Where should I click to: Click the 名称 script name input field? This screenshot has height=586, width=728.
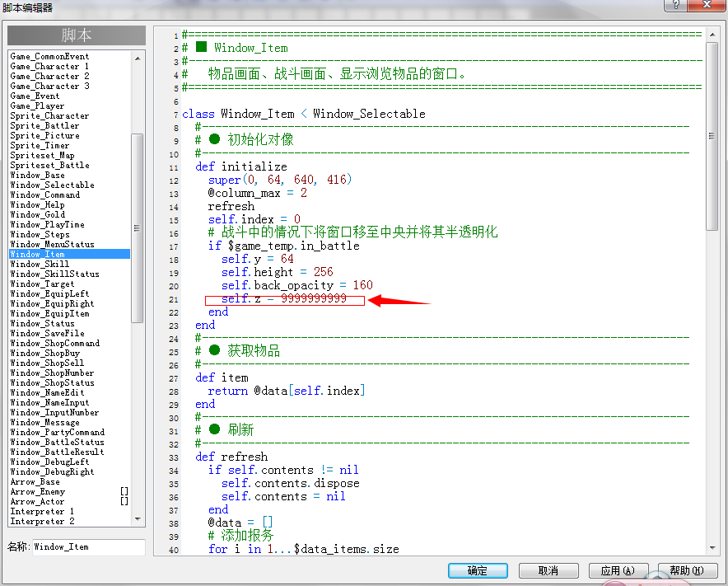tap(89, 547)
